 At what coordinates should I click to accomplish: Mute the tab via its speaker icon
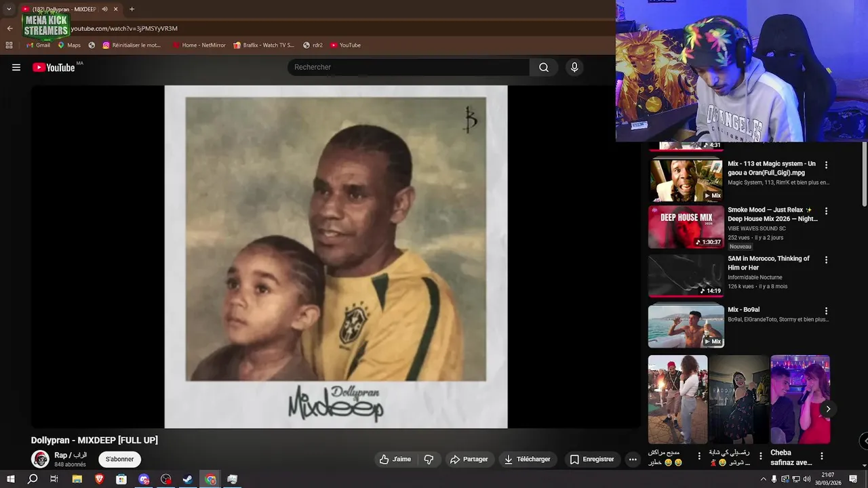click(x=104, y=9)
